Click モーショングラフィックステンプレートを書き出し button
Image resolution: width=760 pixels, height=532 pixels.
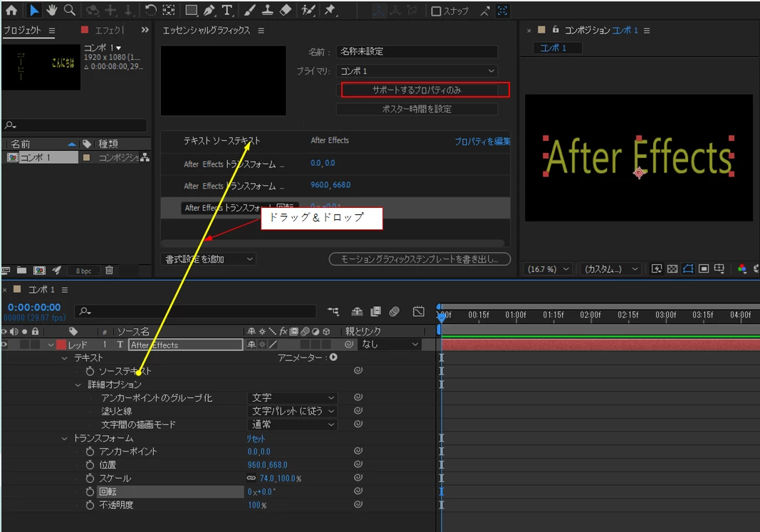pos(420,259)
